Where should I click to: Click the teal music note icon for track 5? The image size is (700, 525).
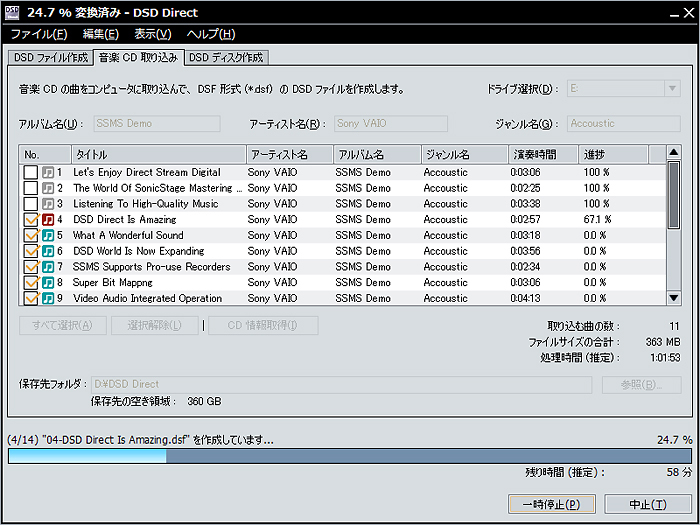pyautogui.click(x=47, y=235)
